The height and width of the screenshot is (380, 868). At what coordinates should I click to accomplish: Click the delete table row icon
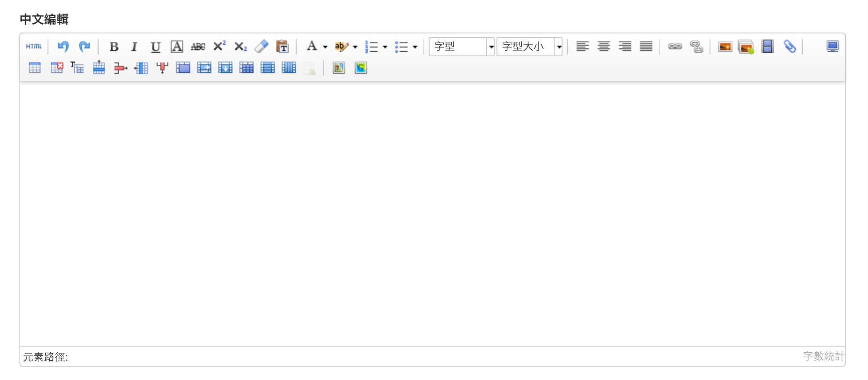120,68
